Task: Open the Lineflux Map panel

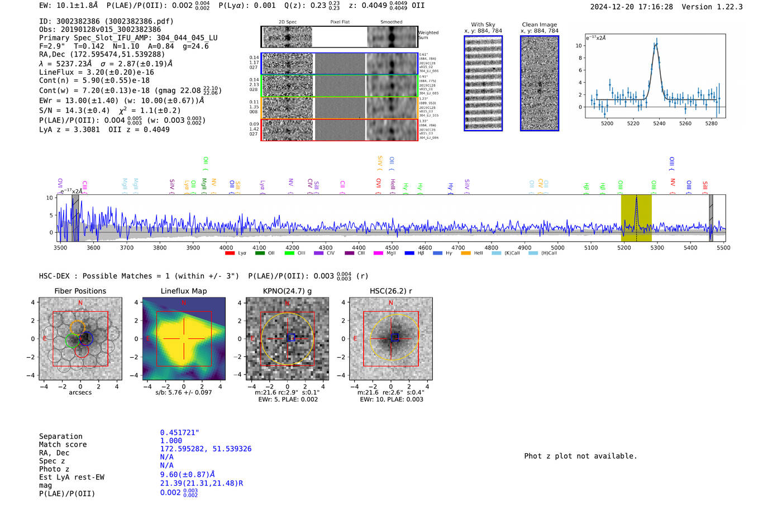Action: 184,339
